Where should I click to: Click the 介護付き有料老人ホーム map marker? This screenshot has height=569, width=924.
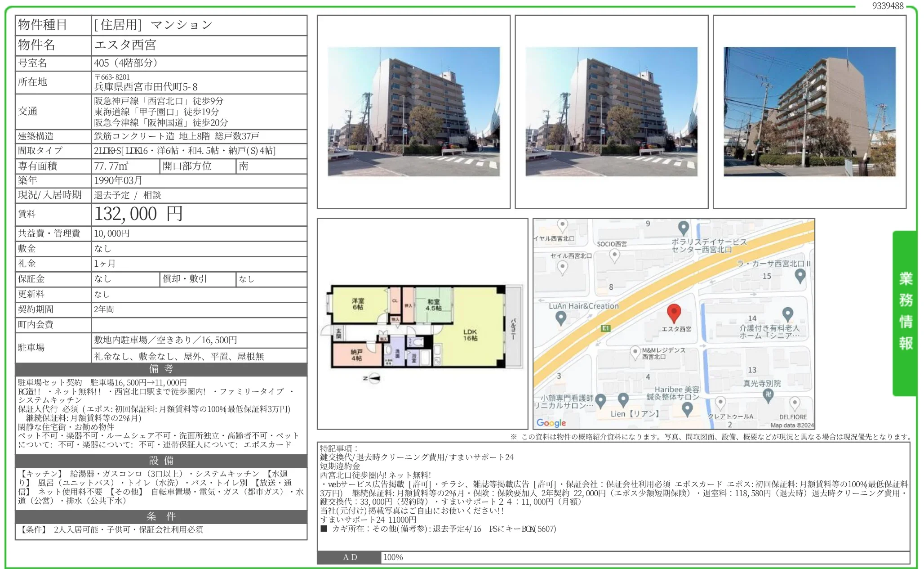tap(787, 314)
